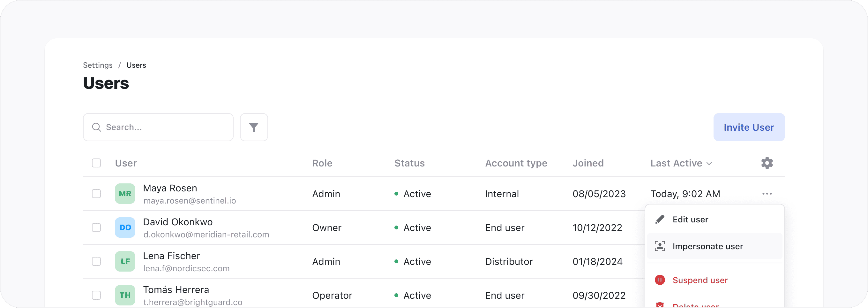Click Tomás Herrera's Active status

click(413, 296)
